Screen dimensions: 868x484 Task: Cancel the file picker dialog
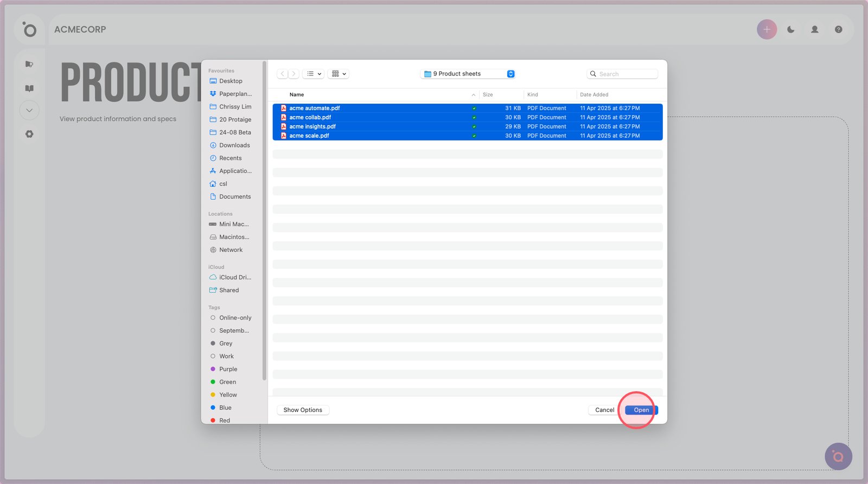(x=604, y=410)
